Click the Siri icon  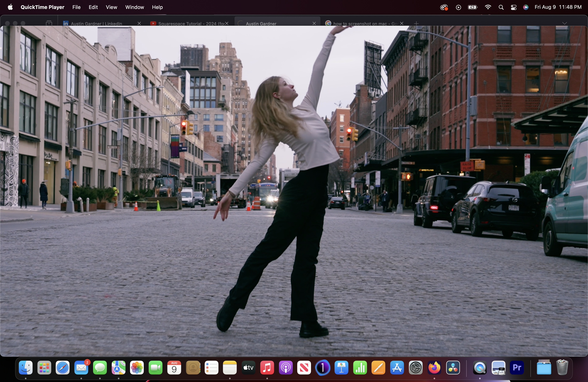[526, 7]
